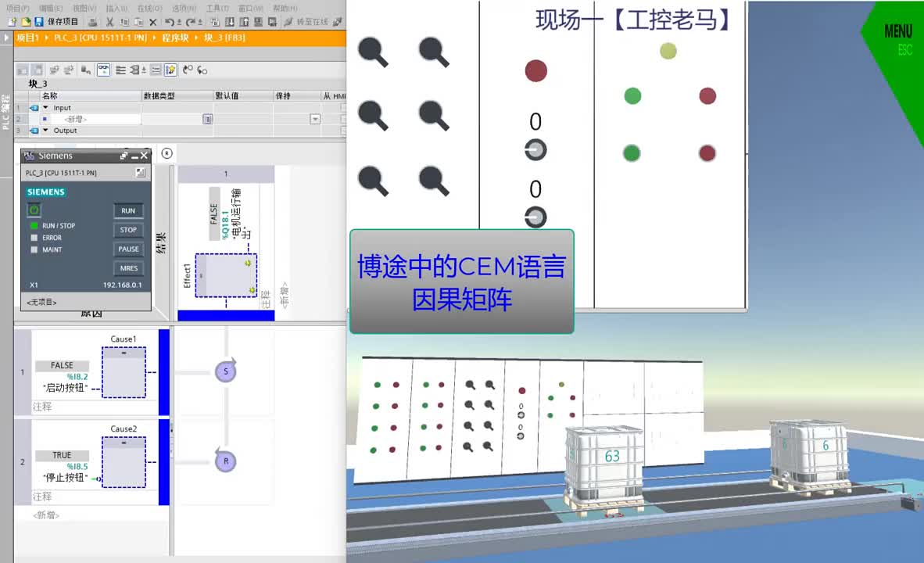Click the large red button on field panel
This screenshot has height=563, width=924.
pos(536,70)
